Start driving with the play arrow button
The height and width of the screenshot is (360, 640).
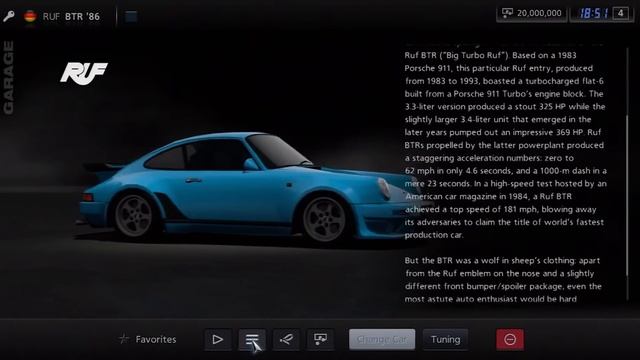tap(218, 339)
